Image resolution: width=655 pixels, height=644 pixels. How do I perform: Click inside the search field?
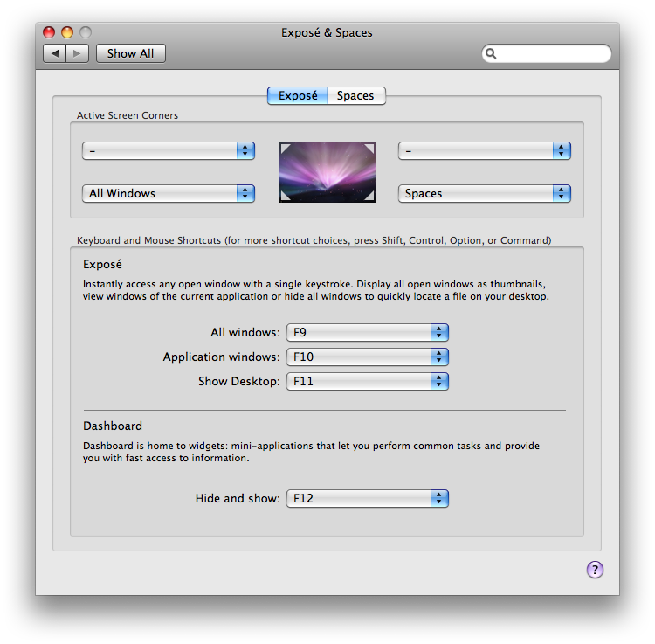547,53
